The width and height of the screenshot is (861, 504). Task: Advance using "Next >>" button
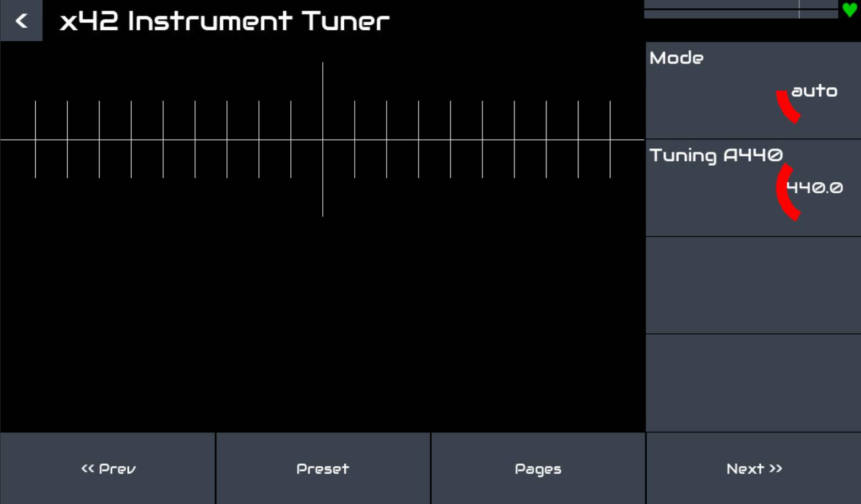754,469
